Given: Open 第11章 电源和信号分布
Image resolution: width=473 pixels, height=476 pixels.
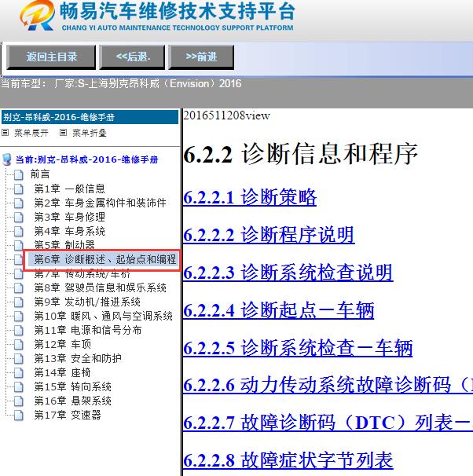Looking at the screenshot, I should (88, 330).
